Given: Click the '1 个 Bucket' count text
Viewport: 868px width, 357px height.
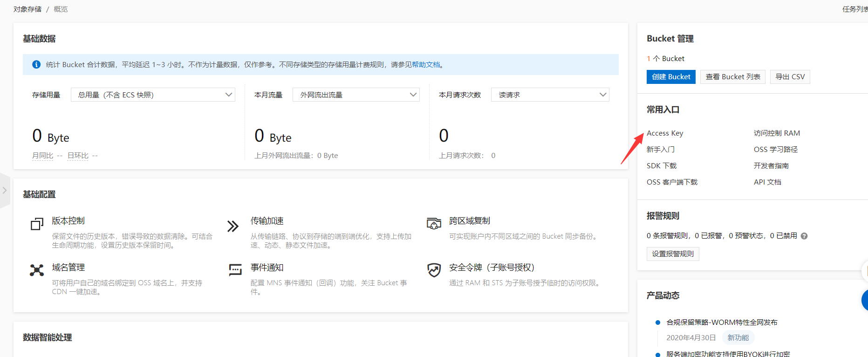Looking at the screenshot, I should pyautogui.click(x=665, y=59).
